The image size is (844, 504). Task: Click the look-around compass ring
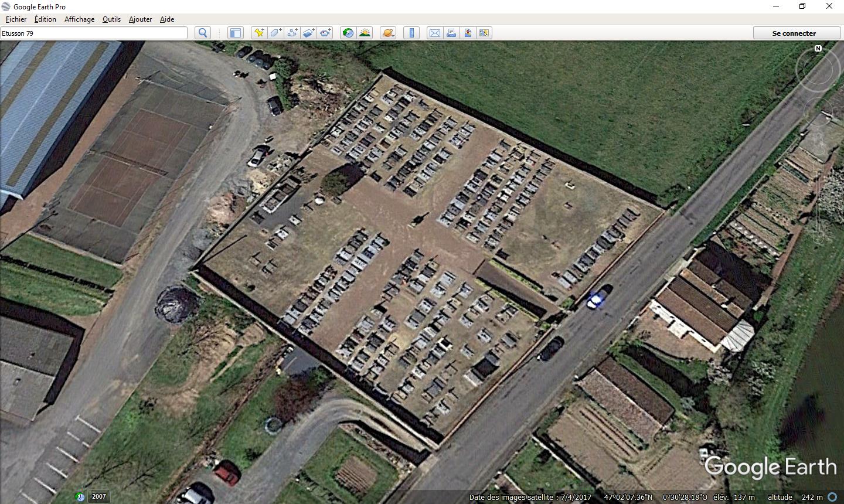(x=818, y=70)
